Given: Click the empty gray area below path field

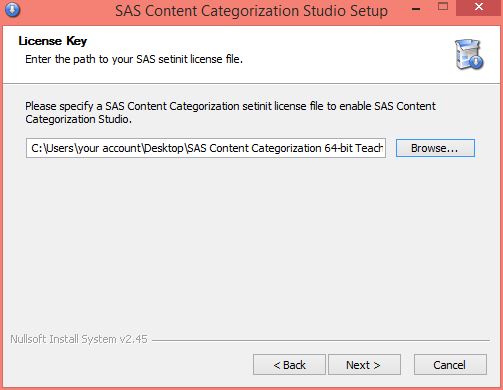Looking at the screenshot, I should 251,243.
